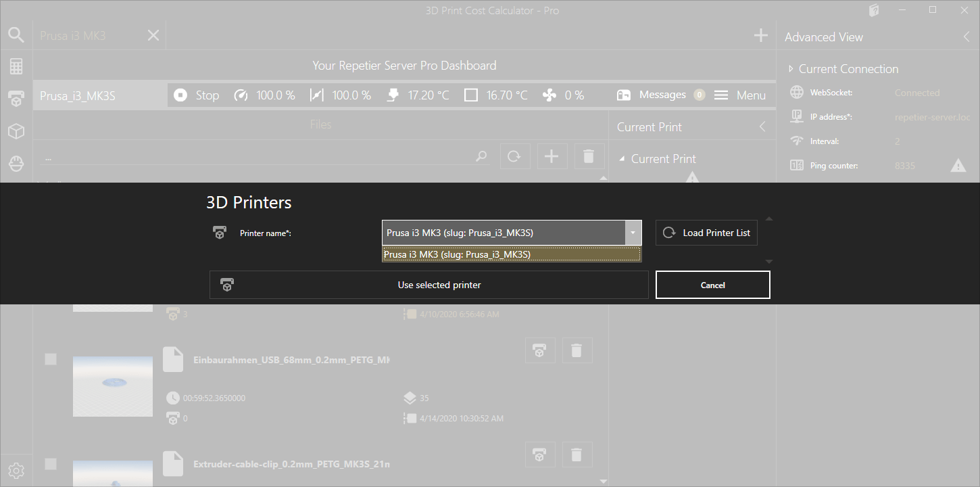
Task: Click the search magnifier icon in sidebar
Action: (16, 35)
